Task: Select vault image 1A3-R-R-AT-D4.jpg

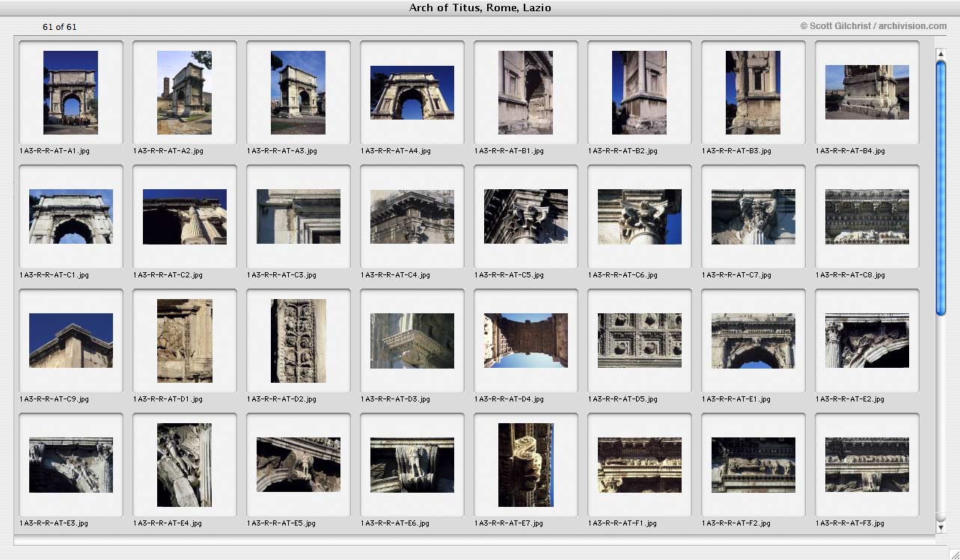Action: click(526, 341)
